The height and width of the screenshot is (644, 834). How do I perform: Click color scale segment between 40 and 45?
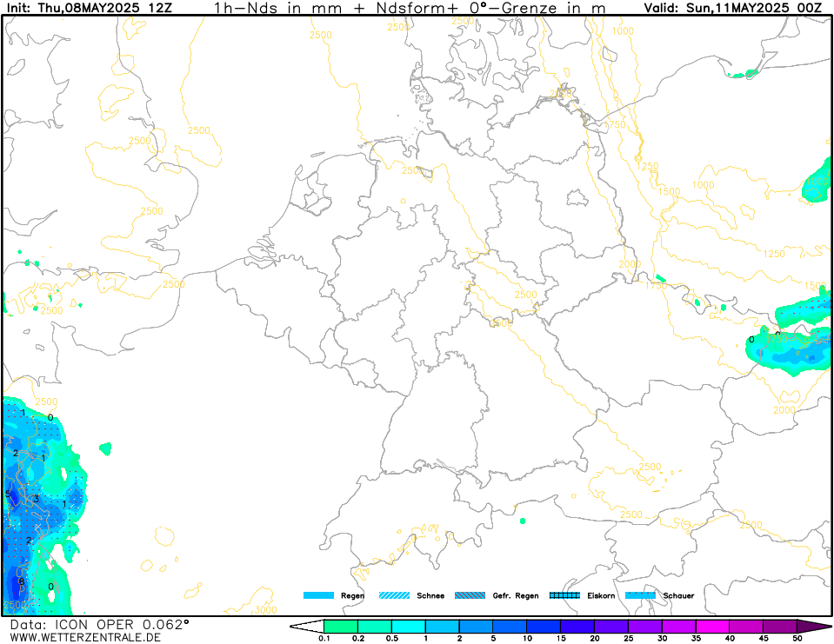(746, 627)
